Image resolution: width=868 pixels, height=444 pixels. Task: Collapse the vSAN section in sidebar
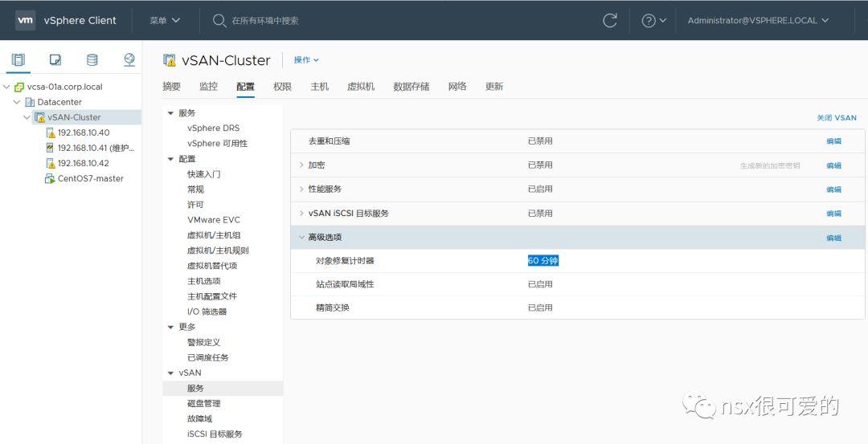tap(170, 373)
